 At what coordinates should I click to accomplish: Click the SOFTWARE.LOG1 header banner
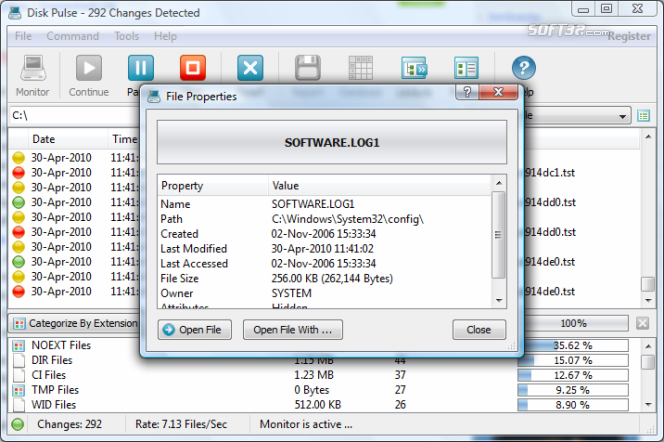click(x=332, y=143)
